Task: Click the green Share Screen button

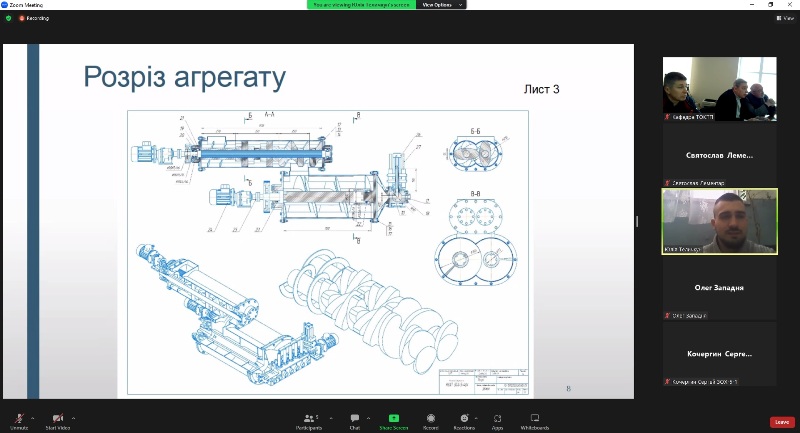Action: coord(393,421)
